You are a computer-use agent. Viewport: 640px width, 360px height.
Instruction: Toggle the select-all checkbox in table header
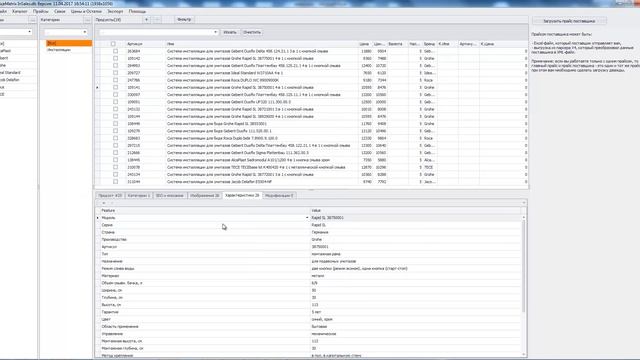[113, 44]
